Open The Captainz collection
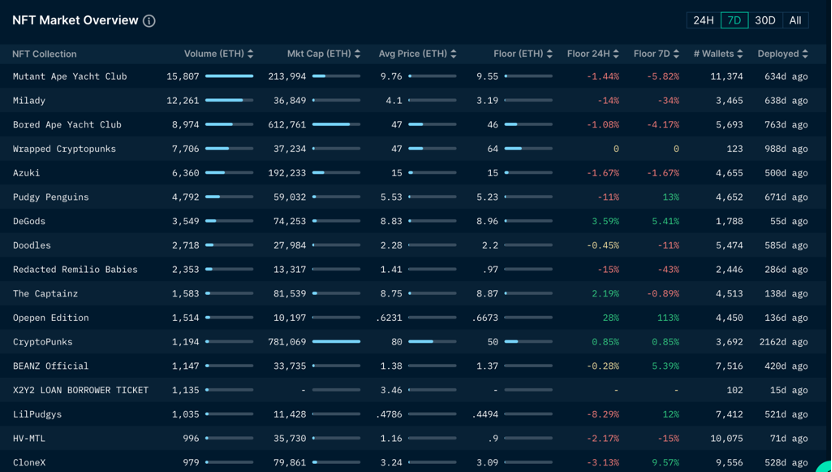Viewport: 832px width, 472px height. 46,294
